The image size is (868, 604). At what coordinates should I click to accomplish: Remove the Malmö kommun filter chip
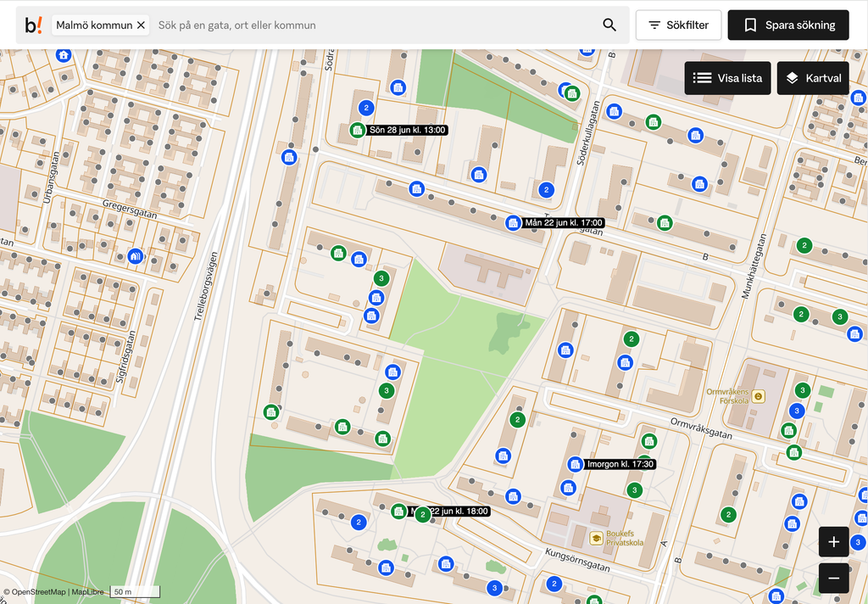point(142,25)
